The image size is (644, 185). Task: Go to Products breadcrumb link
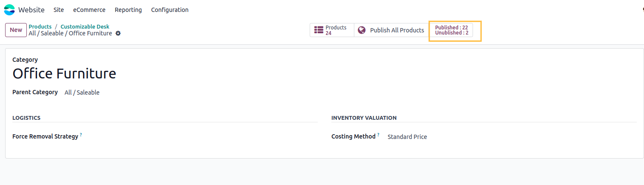pos(40,26)
